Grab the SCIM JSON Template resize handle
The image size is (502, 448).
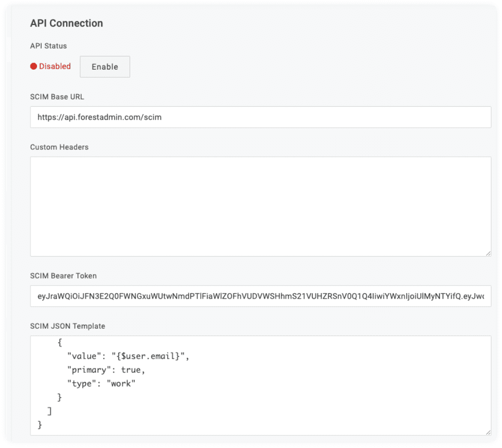488,432
